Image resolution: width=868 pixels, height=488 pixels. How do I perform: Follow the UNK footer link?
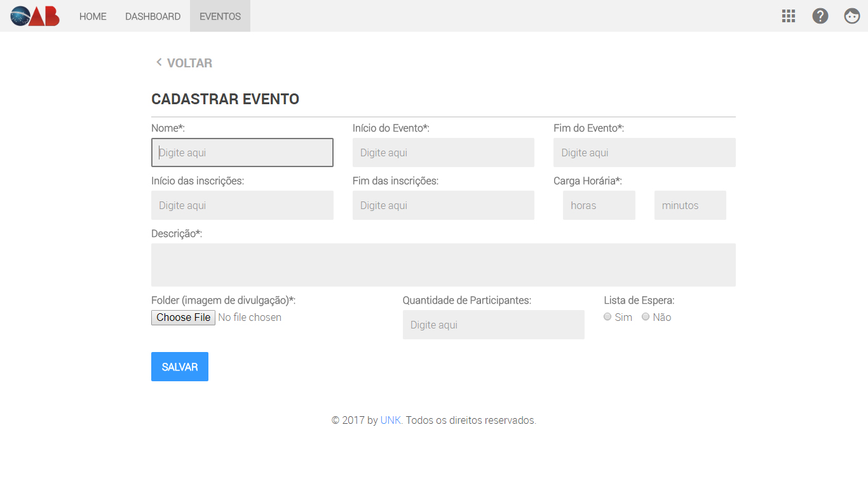[390, 420]
